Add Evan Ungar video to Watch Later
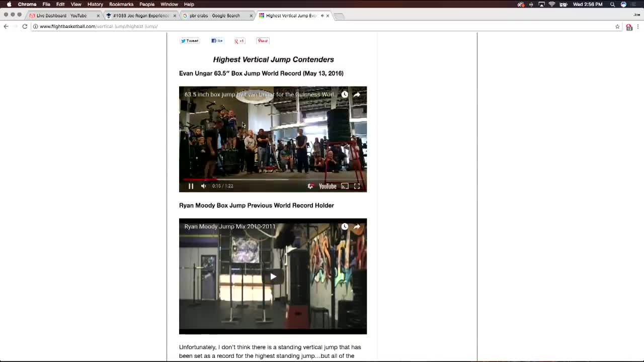Viewport: 644px width, 362px height. [x=345, y=95]
